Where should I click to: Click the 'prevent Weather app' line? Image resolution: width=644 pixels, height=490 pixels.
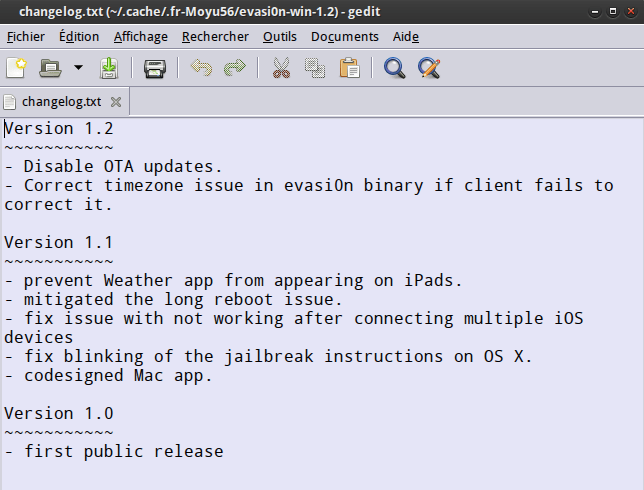coord(233,280)
